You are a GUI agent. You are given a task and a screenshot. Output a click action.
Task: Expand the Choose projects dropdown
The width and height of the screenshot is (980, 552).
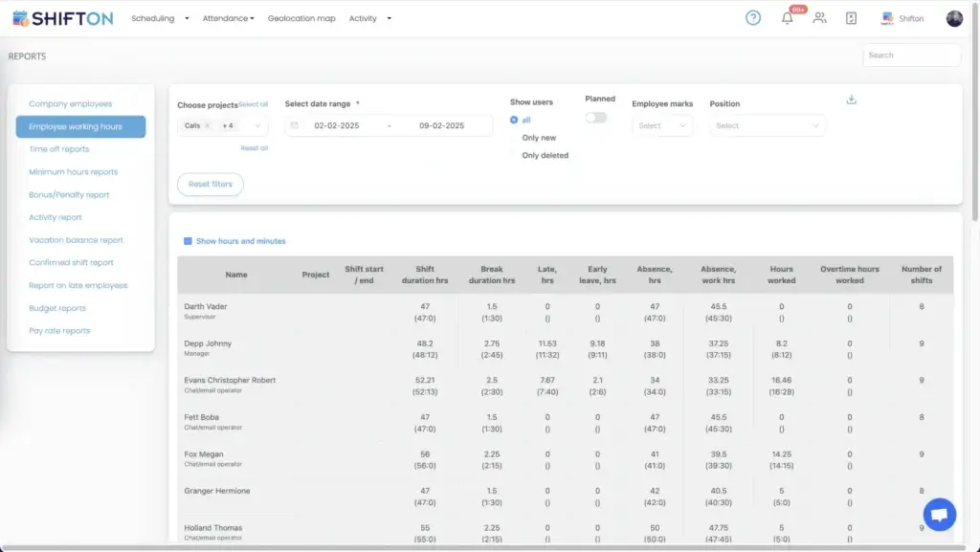(x=256, y=125)
